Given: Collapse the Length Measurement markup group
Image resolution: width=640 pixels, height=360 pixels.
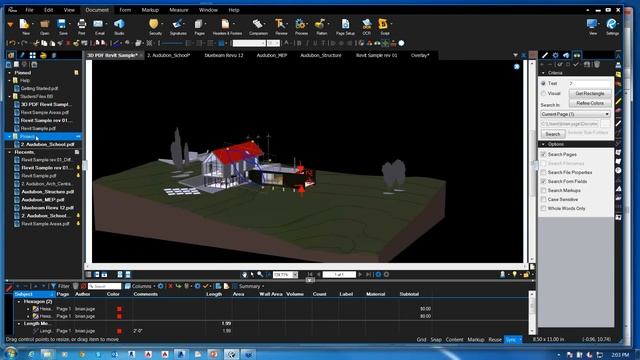Looking at the screenshot, I should point(19,323).
